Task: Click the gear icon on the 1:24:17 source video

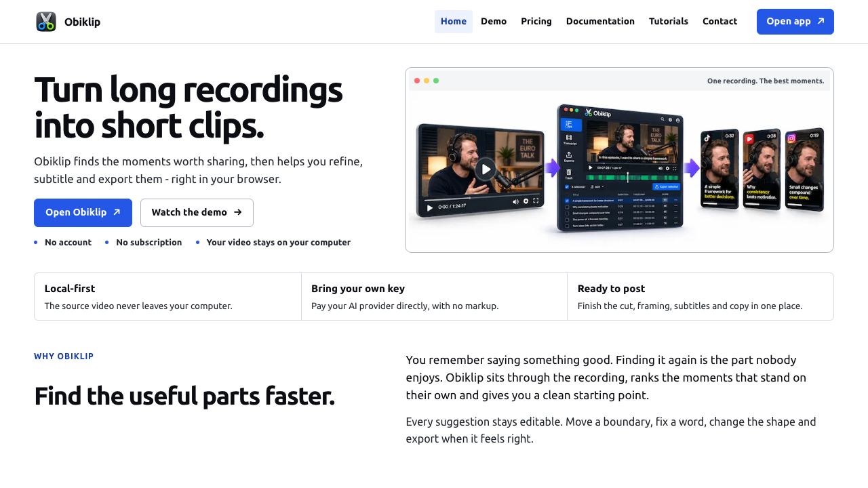Action: pyautogui.click(x=526, y=201)
